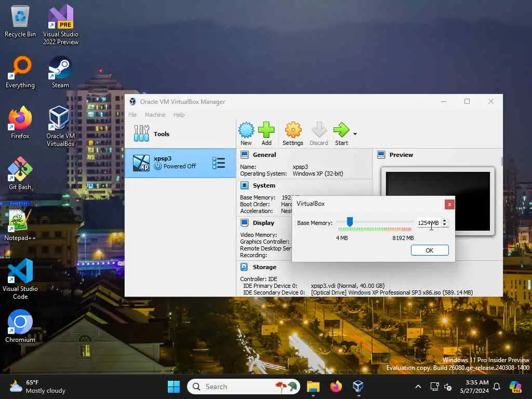Viewport: 532px width, 399px height.
Task: Click the Add machine toolbar icon
Action: click(x=267, y=134)
